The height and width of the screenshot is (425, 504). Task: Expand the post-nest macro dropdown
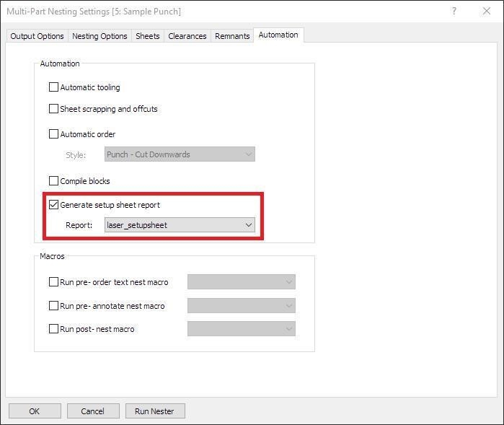pyautogui.click(x=241, y=329)
